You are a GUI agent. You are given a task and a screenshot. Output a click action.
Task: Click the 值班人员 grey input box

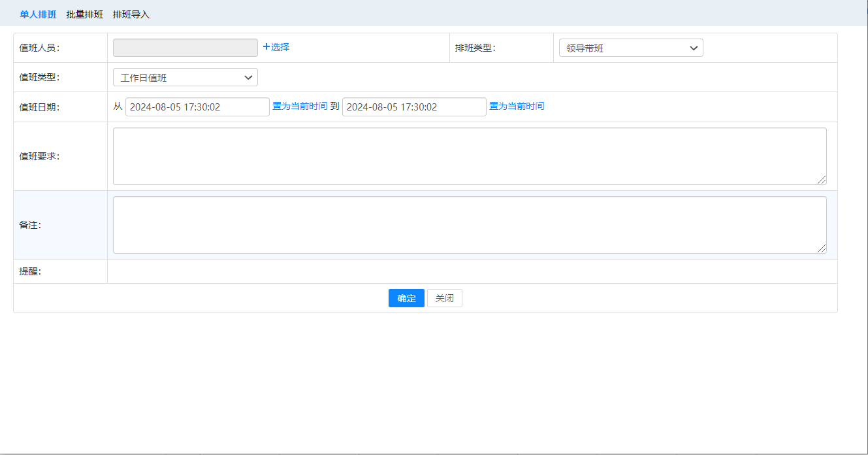[x=185, y=48]
